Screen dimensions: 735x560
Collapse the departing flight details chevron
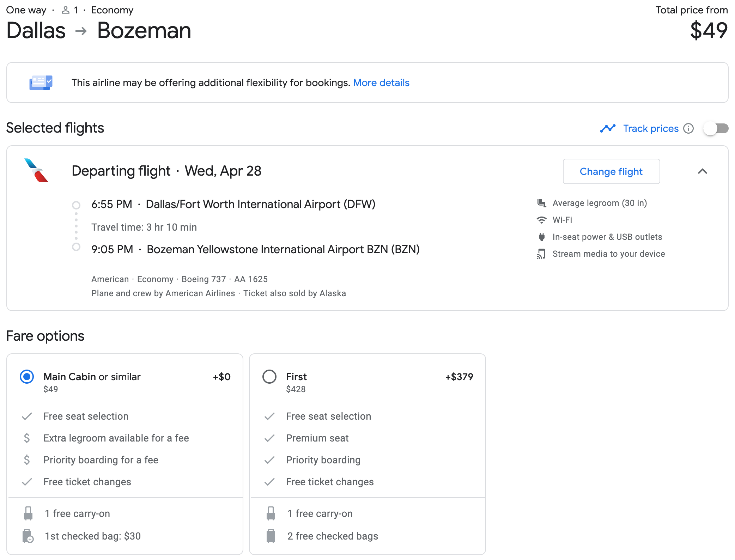702,171
